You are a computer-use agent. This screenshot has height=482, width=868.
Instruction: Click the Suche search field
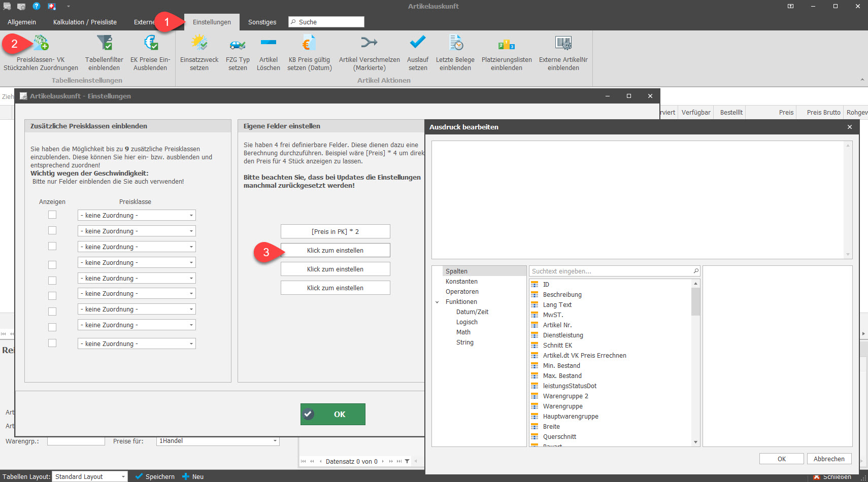326,22
